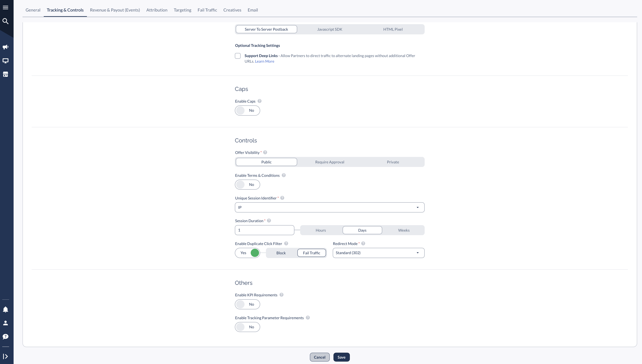Show help for Enable Duplicate Click Filter
Screen dimensions: 642x364
[x=286, y=243]
